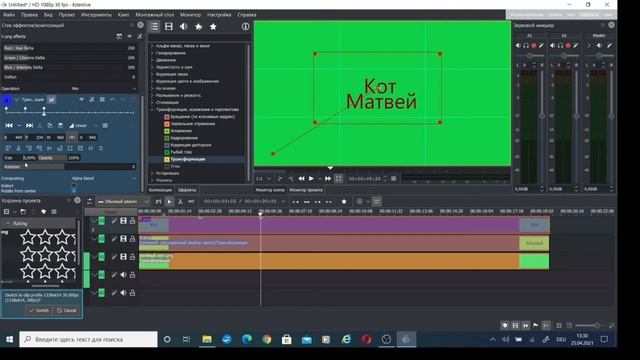The height and width of the screenshot is (360, 640).
Task: Click Cancel button in profile prompt
Action: [x=67, y=311]
